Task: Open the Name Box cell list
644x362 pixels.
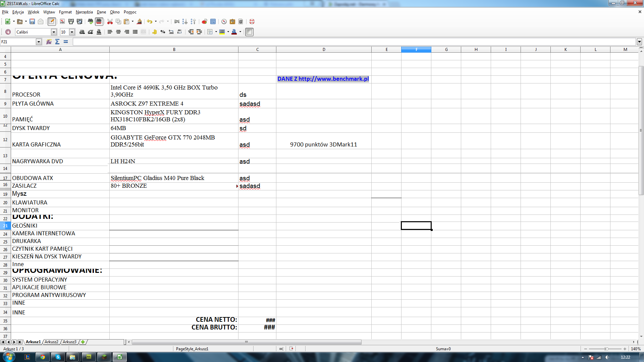Action: tap(39, 42)
